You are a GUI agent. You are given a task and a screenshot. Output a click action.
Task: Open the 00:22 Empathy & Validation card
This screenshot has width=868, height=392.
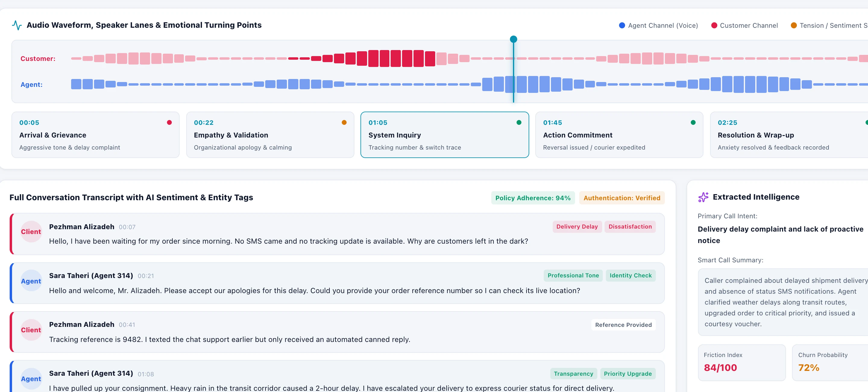point(270,135)
